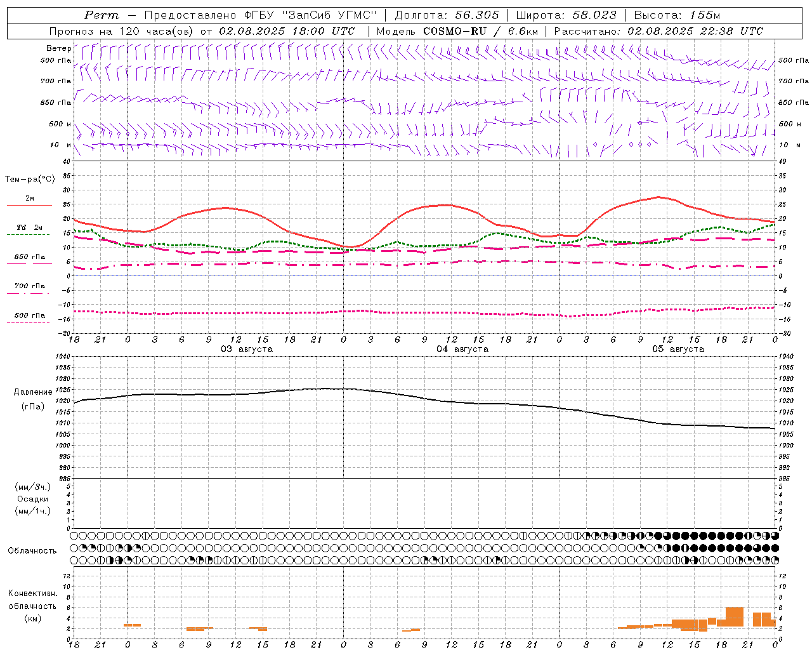Click the 'Конвективн.' convective cloud label
This screenshot has height=650, width=812.
(x=32, y=594)
